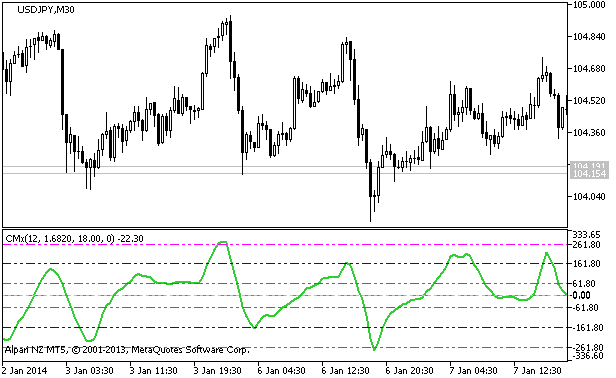Click the 6 Jan 12:30 time label
The image size is (616, 378).
point(345,371)
